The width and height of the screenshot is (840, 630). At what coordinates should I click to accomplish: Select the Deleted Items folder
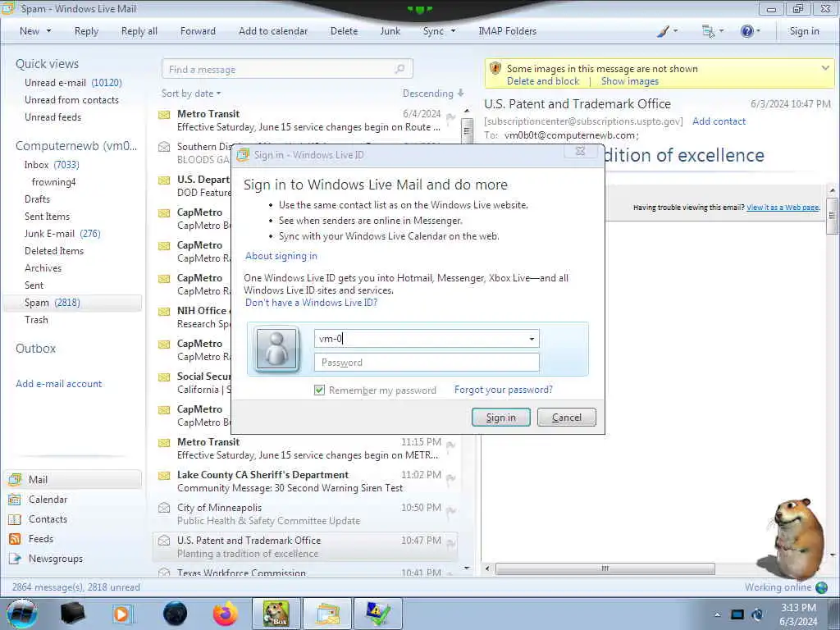54,251
